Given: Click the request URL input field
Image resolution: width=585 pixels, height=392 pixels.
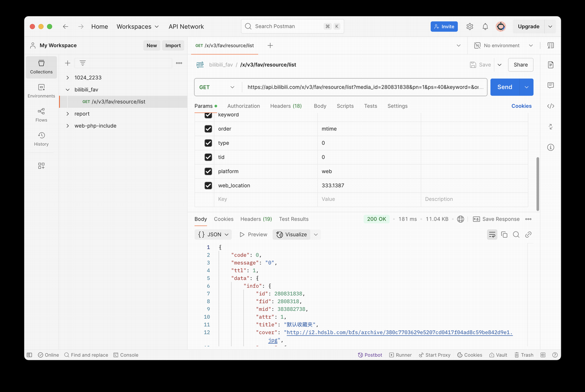Looking at the screenshot, I should [365, 87].
